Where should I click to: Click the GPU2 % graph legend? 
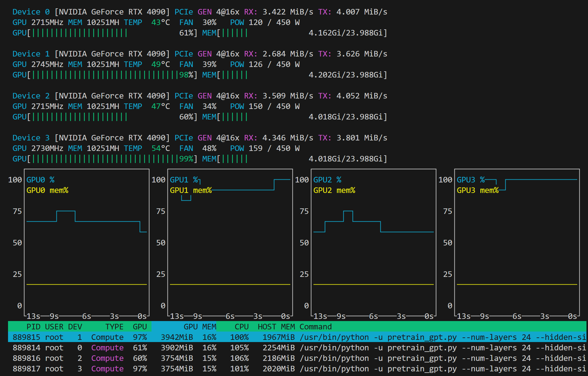tap(327, 180)
